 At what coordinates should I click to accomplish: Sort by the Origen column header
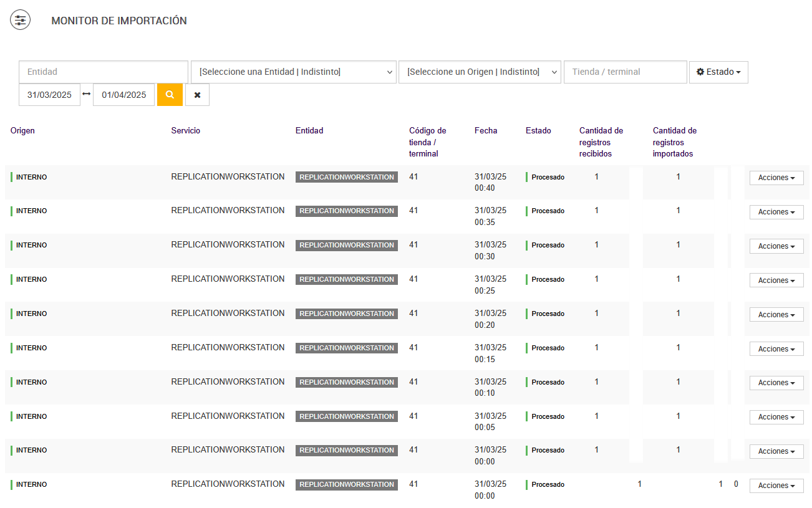pyautogui.click(x=22, y=131)
